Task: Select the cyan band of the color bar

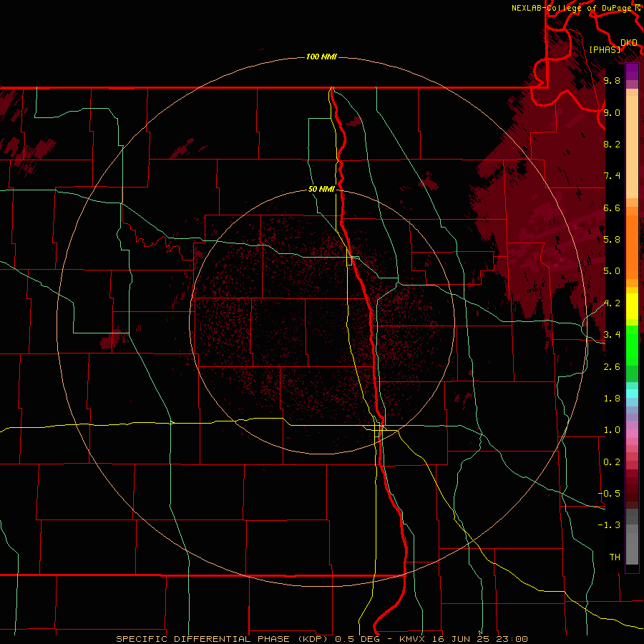Action: (x=632, y=394)
